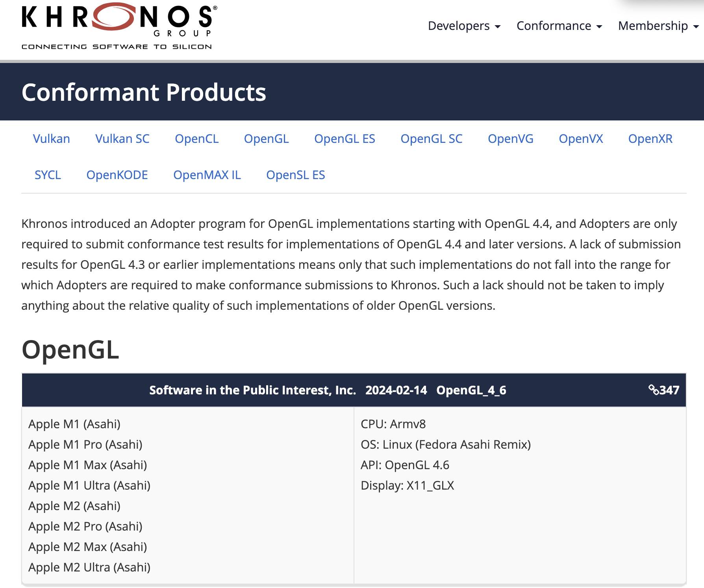Image resolution: width=704 pixels, height=588 pixels.
Task: Select the 'Apple M2 Ultra (Asahi)' row
Action: pos(89,567)
